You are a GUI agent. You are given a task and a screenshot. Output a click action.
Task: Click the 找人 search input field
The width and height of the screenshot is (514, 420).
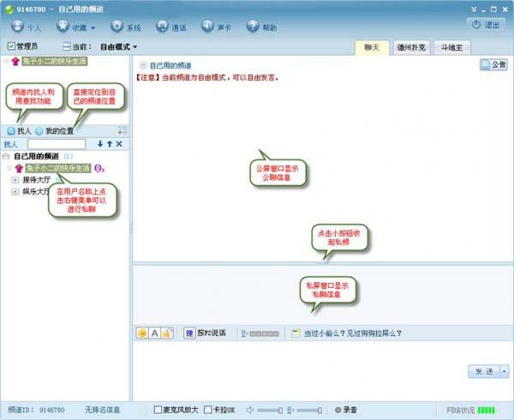(x=57, y=144)
